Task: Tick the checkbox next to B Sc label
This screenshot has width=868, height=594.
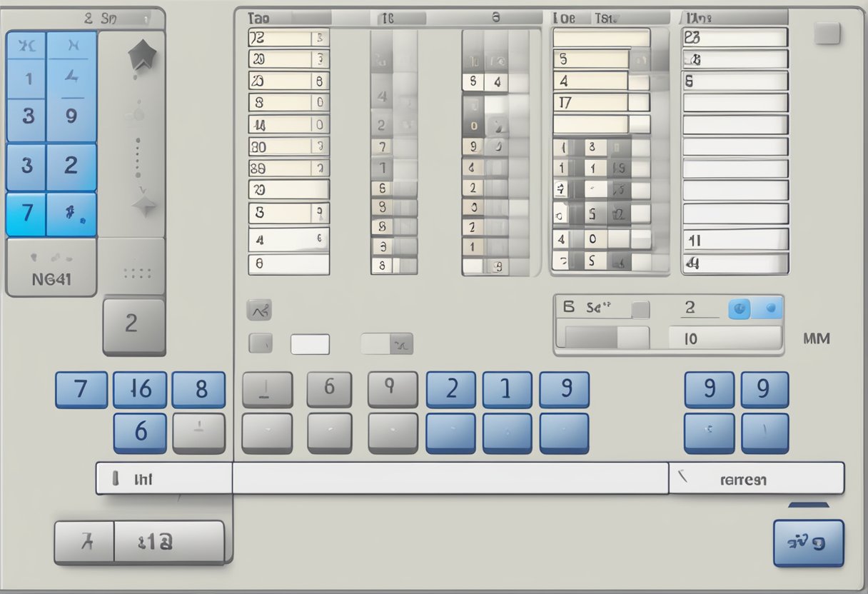Action: point(640,309)
